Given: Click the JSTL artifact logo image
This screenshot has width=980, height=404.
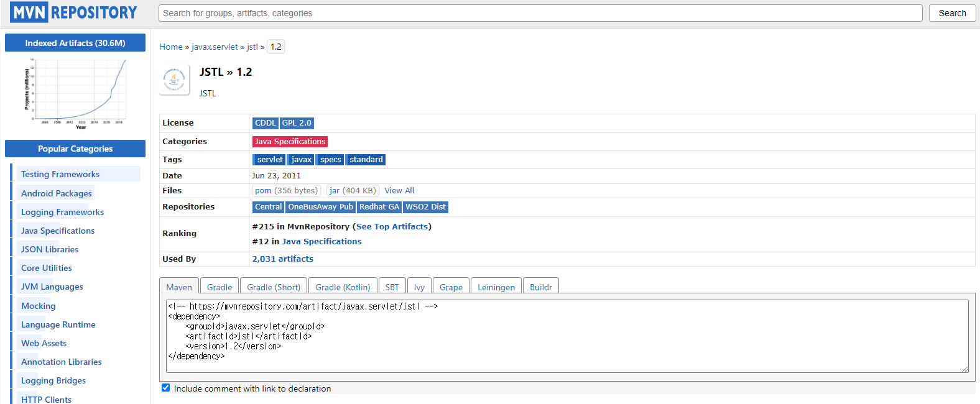Looking at the screenshot, I should point(174,80).
